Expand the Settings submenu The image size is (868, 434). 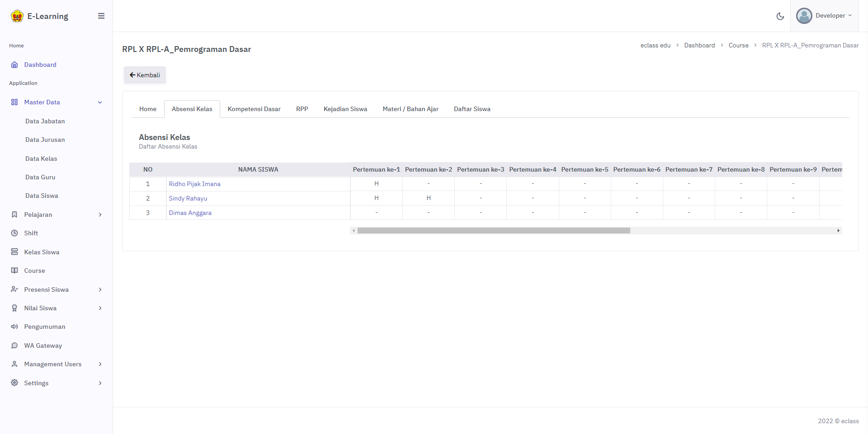(x=100, y=383)
